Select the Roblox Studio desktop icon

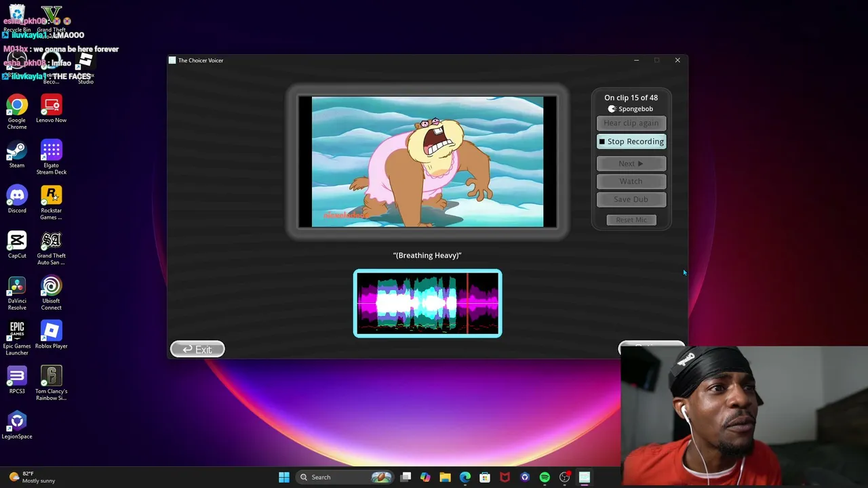pos(85,68)
